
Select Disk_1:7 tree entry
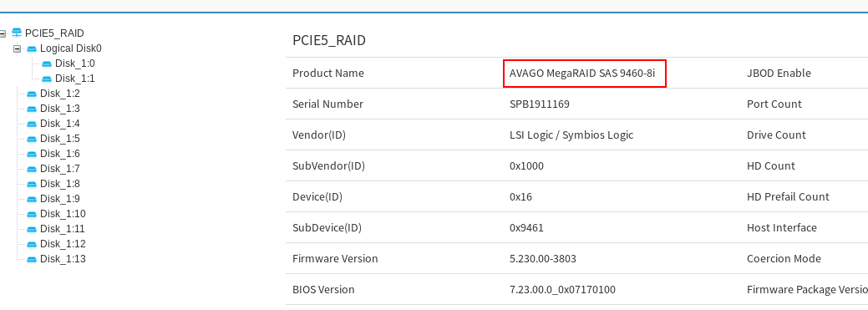(x=60, y=168)
